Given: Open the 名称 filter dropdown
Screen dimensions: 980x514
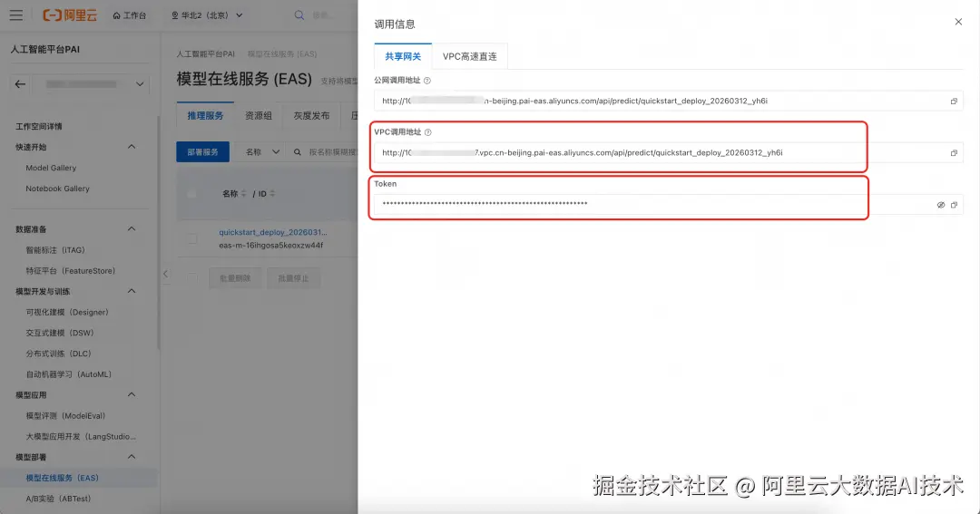Looking at the screenshot, I should click(x=262, y=151).
